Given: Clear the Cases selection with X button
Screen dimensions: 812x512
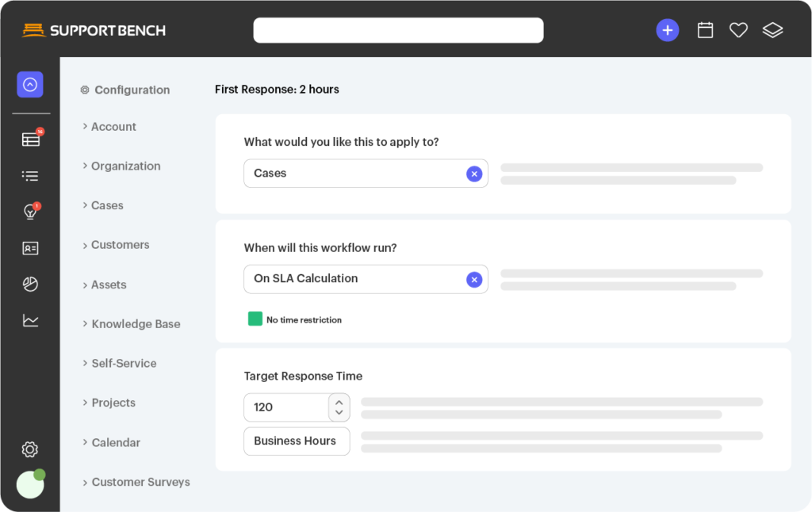Looking at the screenshot, I should (473, 174).
